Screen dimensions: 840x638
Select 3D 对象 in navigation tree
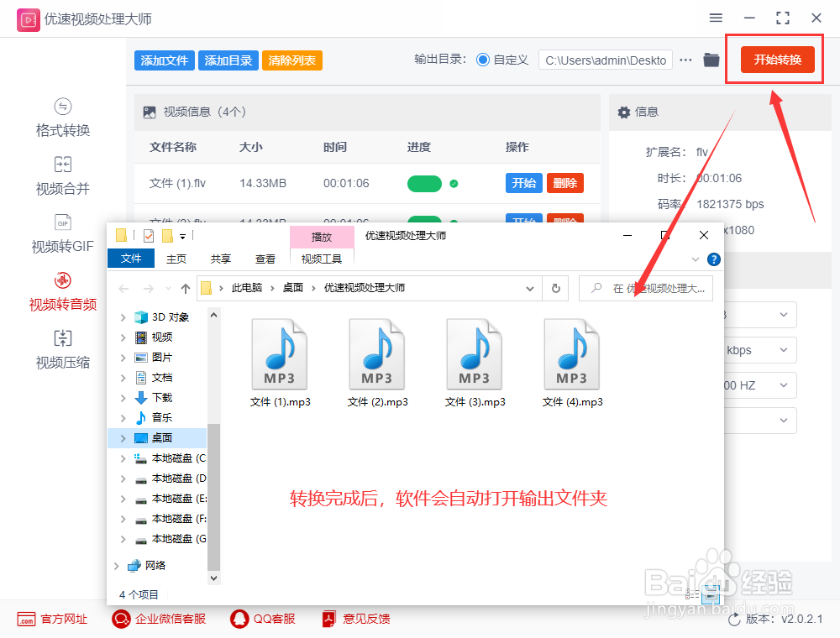161,316
